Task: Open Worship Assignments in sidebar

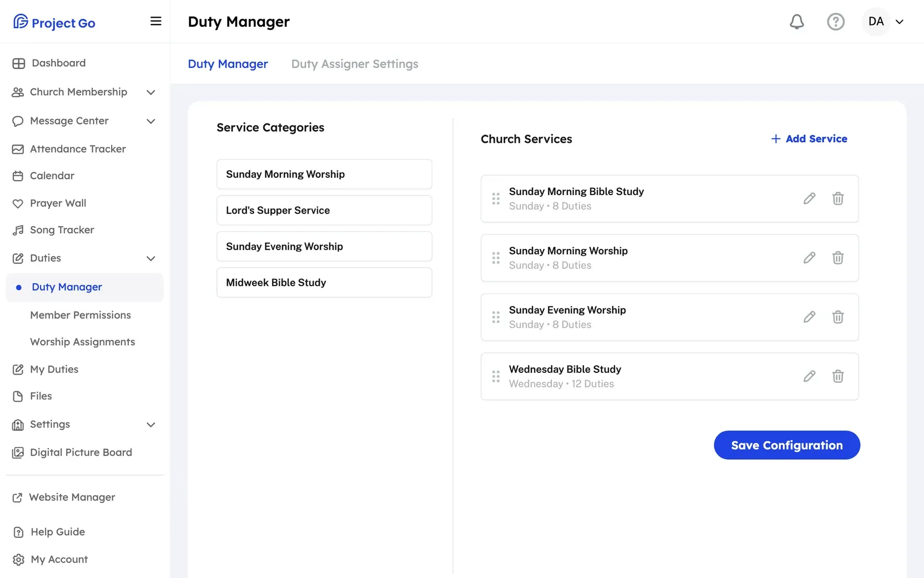Action: click(x=83, y=342)
